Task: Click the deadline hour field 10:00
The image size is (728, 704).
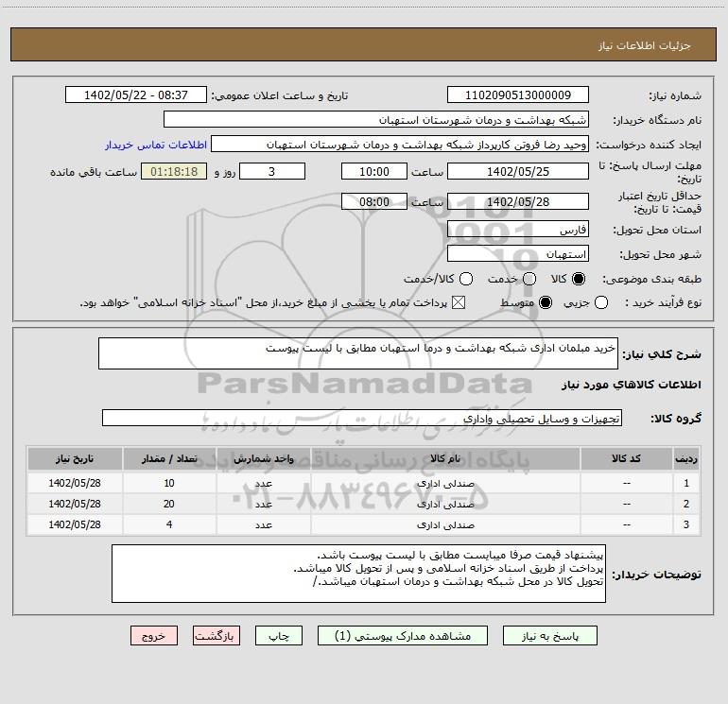Action: pos(374,171)
